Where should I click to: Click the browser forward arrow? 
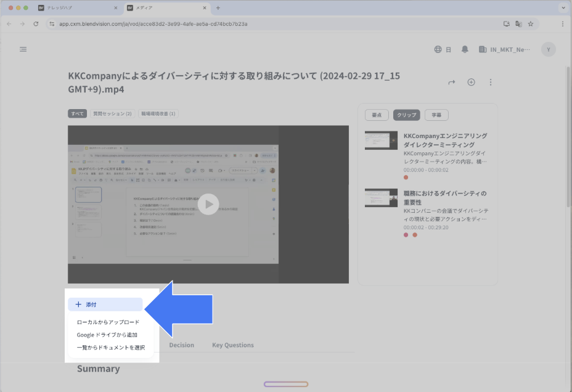22,23
